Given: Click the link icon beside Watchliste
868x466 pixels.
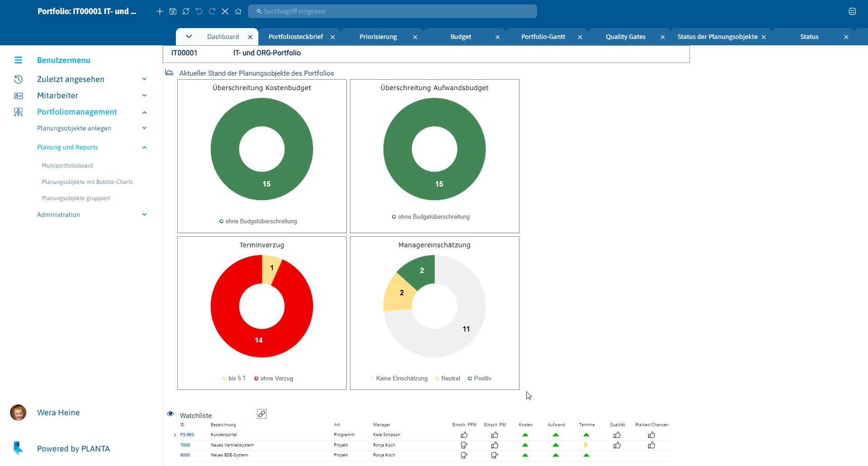Looking at the screenshot, I should point(262,414).
